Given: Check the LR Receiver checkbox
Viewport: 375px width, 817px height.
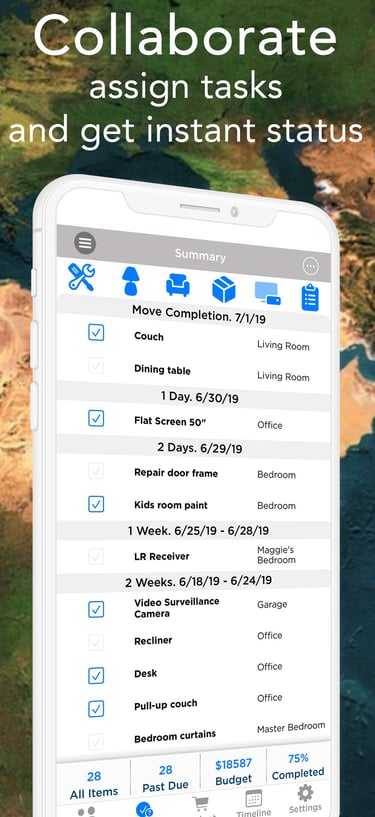Looking at the screenshot, I should [x=96, y=556].
